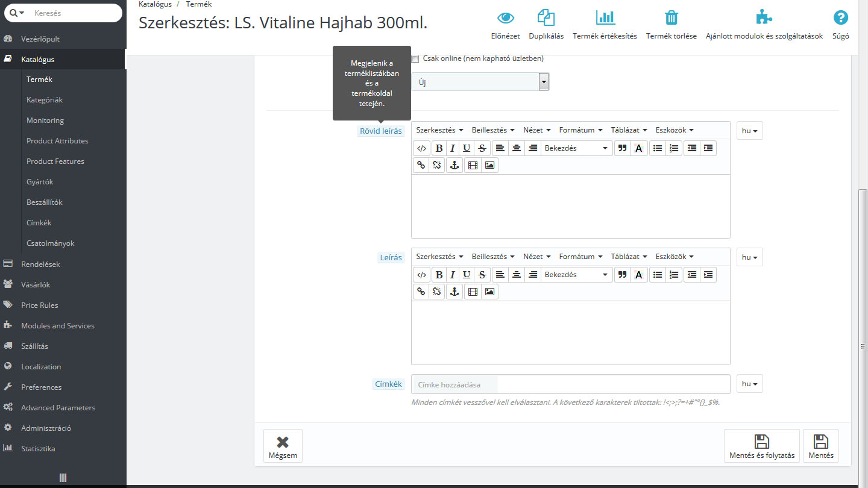Open Formátum menu in Leírás editor
The image size is (868, 488).
coord(581,257)
